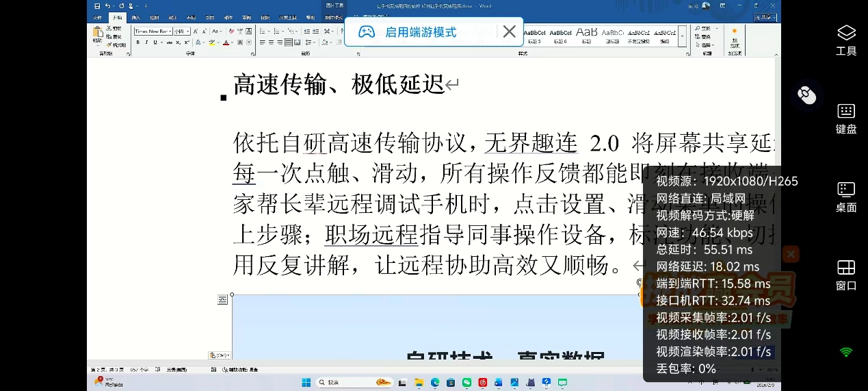The image size is (868, 391).
Task: Apply the 标题 6 style
Action: (x=560, y=36)
